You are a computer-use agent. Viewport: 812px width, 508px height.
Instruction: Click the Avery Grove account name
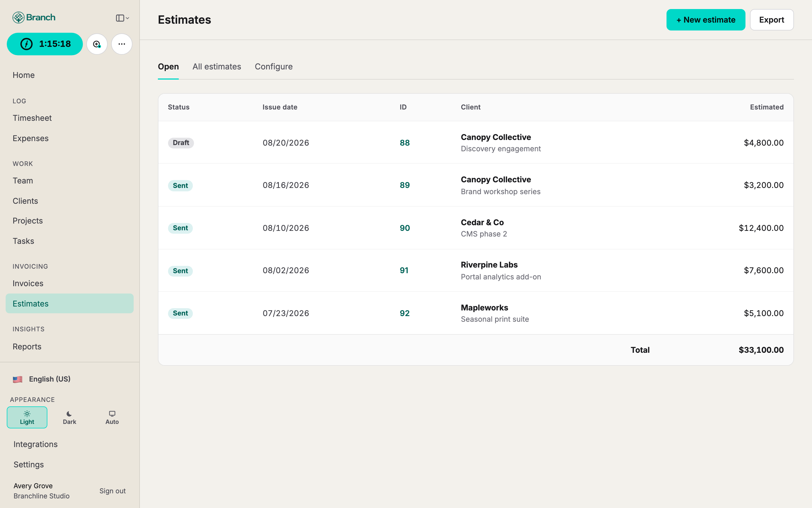33,486
